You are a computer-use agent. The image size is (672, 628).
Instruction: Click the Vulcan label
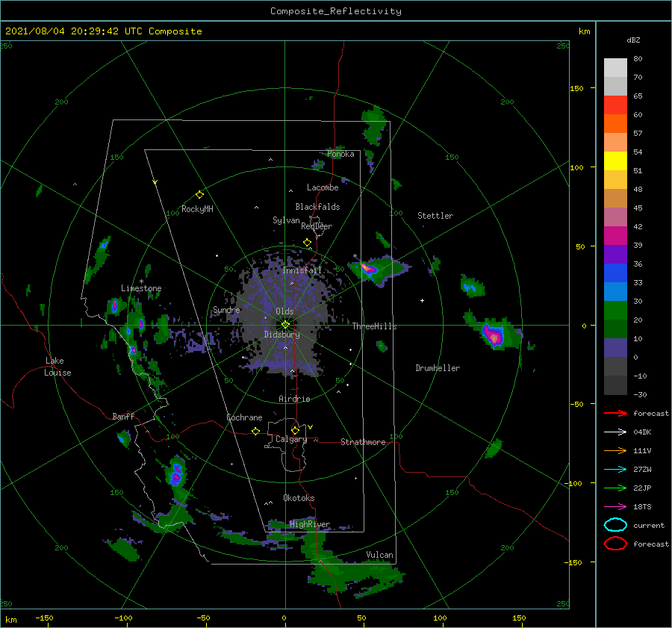[379, 555]
